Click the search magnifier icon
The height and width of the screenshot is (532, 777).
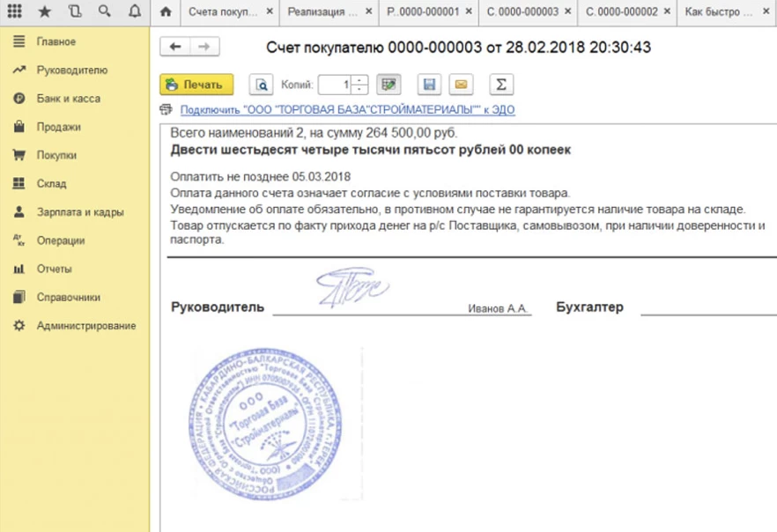[x=105, y=12]
